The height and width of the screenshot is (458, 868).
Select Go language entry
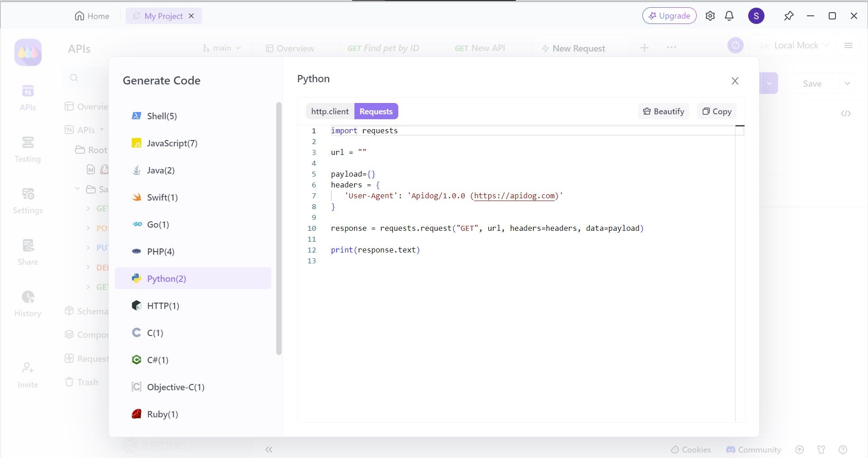click(x=158, y=224)
